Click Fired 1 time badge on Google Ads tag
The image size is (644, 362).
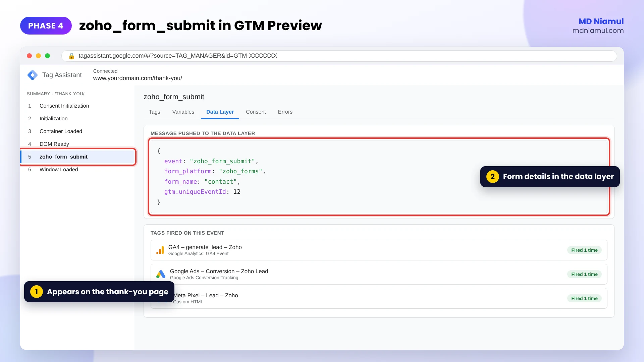pos(584,274)
